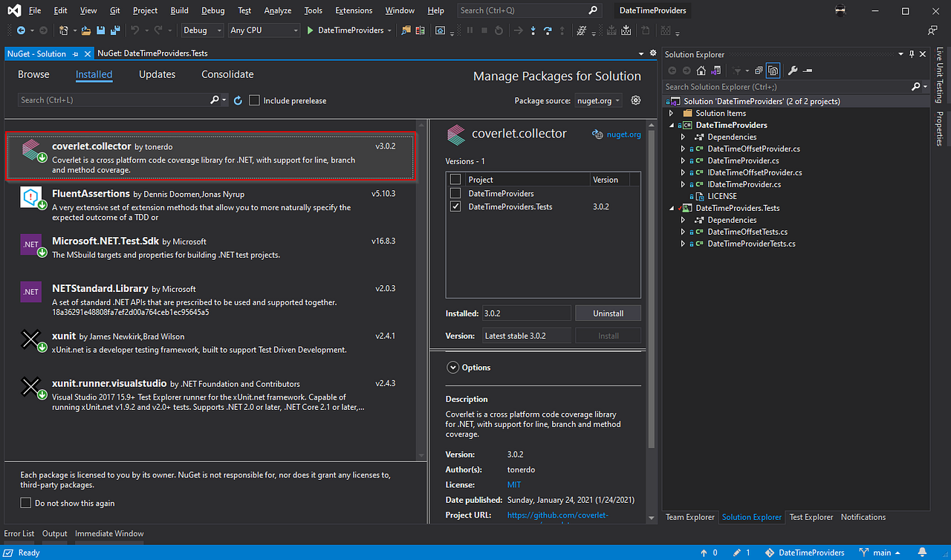Run DateTimeProviders using the green start arrow
951x560 pixels.
pos(309,30)
